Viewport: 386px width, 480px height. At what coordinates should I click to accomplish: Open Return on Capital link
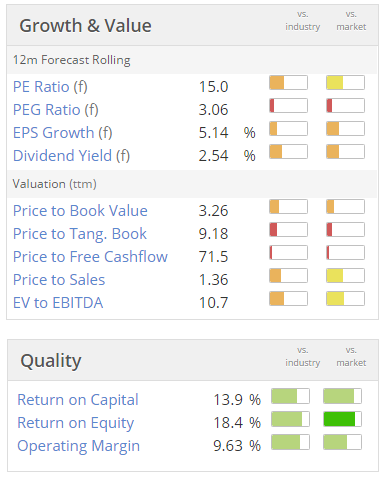pos(78,400)
